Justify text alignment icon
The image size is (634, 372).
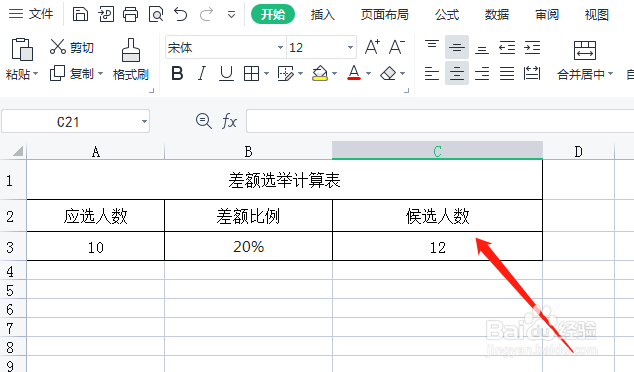(507, 74)
